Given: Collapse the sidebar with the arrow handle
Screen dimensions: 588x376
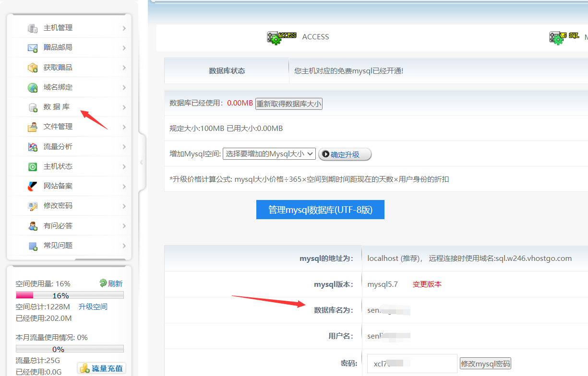Looking at the screenshot, I should tap(141, 162).
